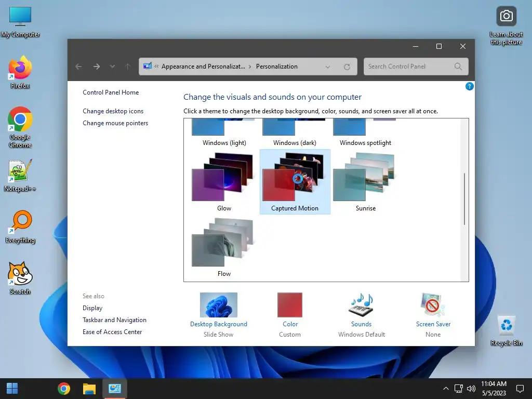Open My Computer desktop icon
The image size is (532, 399).
20,22
